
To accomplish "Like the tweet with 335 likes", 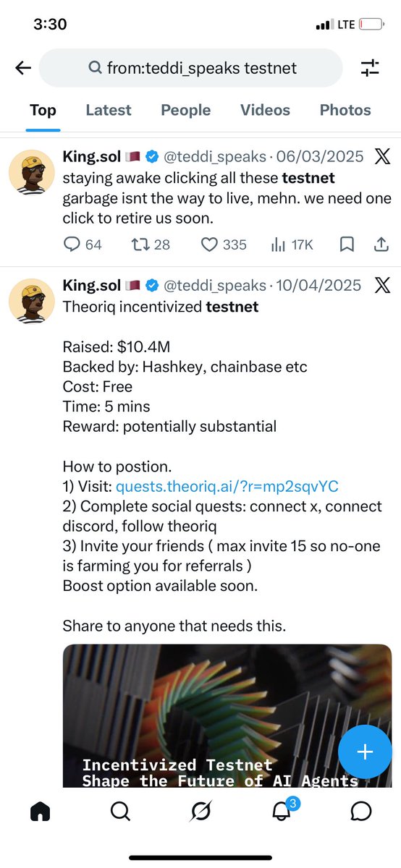I will point(224,244).
